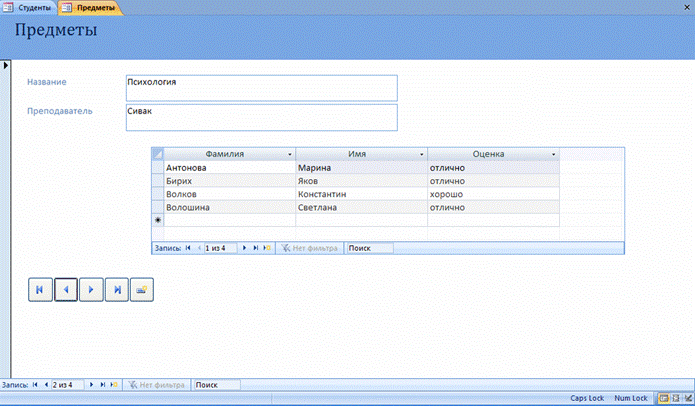Click Нет фильтра in bottom main navigator
Viewport: 695px width, 406px height.
coord(156,385)
